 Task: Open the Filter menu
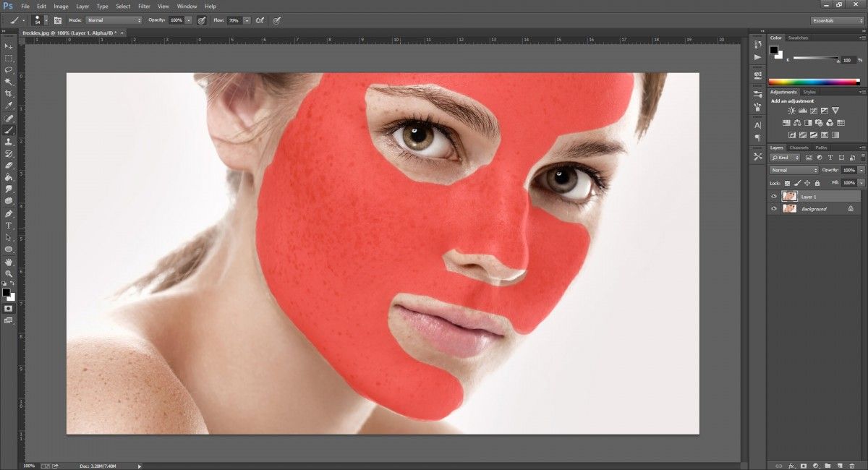144,6
